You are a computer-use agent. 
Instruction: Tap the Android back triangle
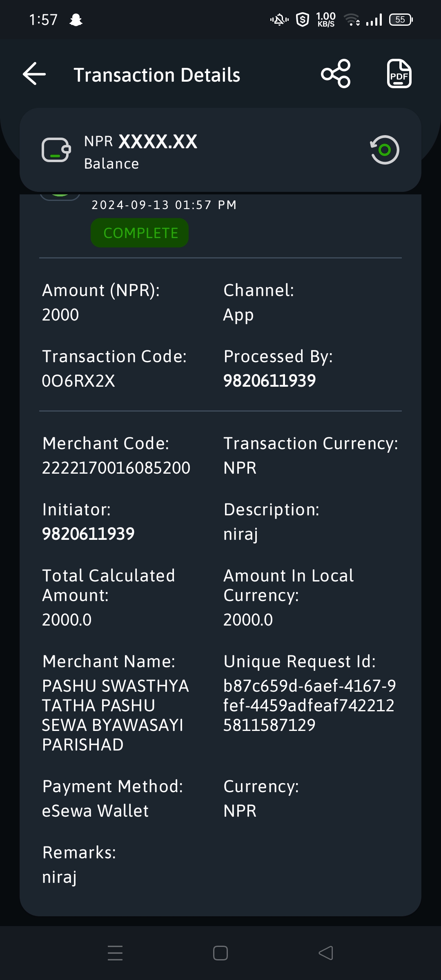pos(325,953)
